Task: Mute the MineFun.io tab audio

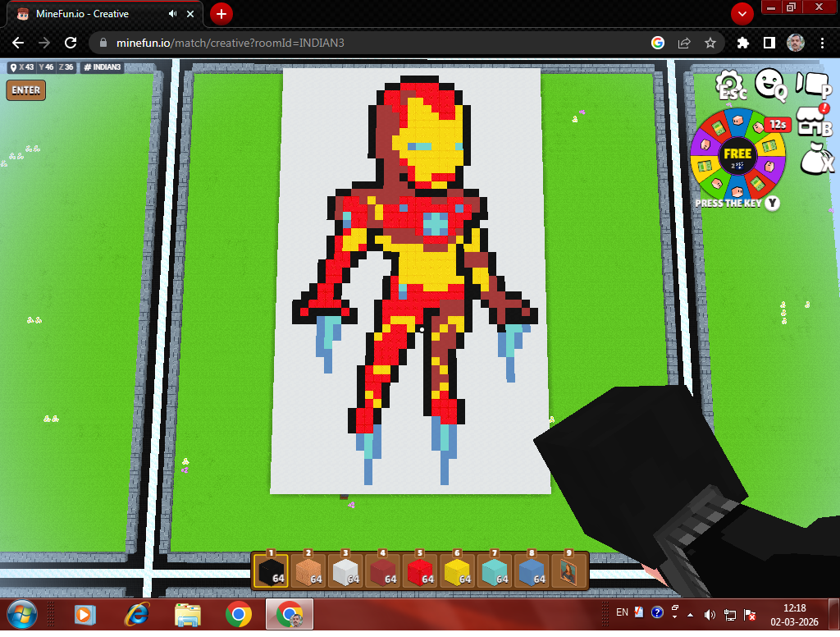Action: coord(173,14)
